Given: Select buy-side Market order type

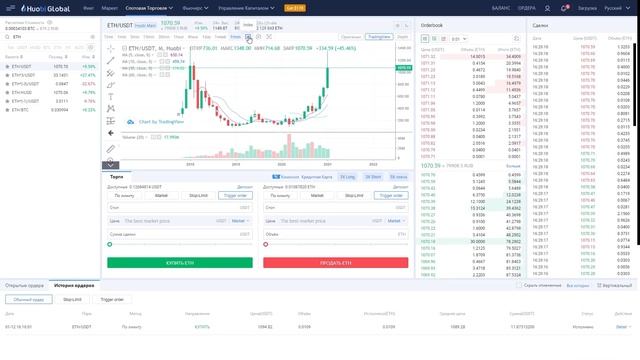Looking at the screenshot, I should tap(161, 196).
